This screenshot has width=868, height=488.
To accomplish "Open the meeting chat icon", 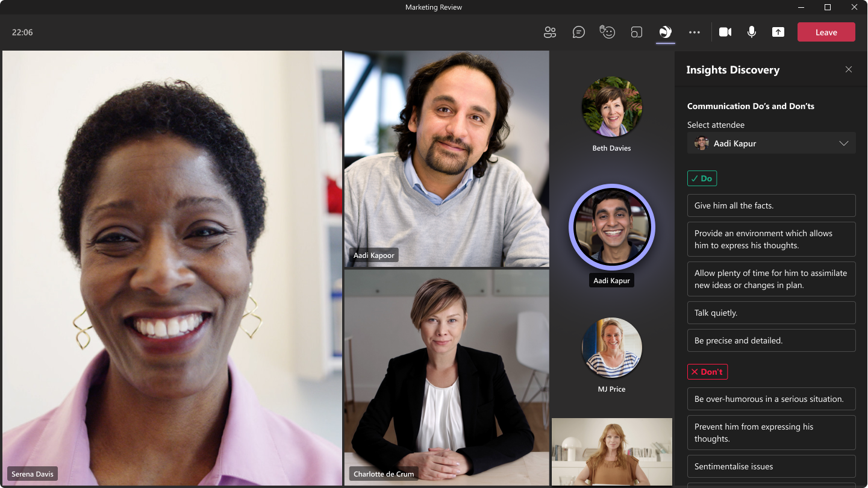I will coord(578,33).
